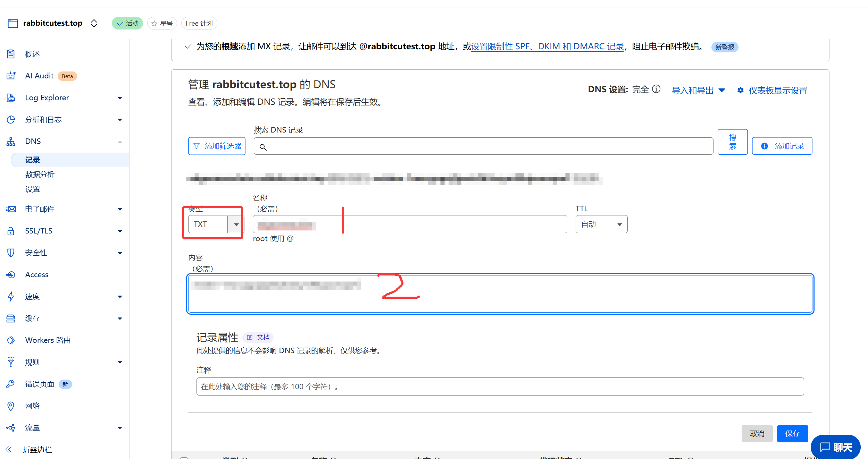Click the 规则 filter icon
Screen dimensions: 868x459
(x=11, y=362)
